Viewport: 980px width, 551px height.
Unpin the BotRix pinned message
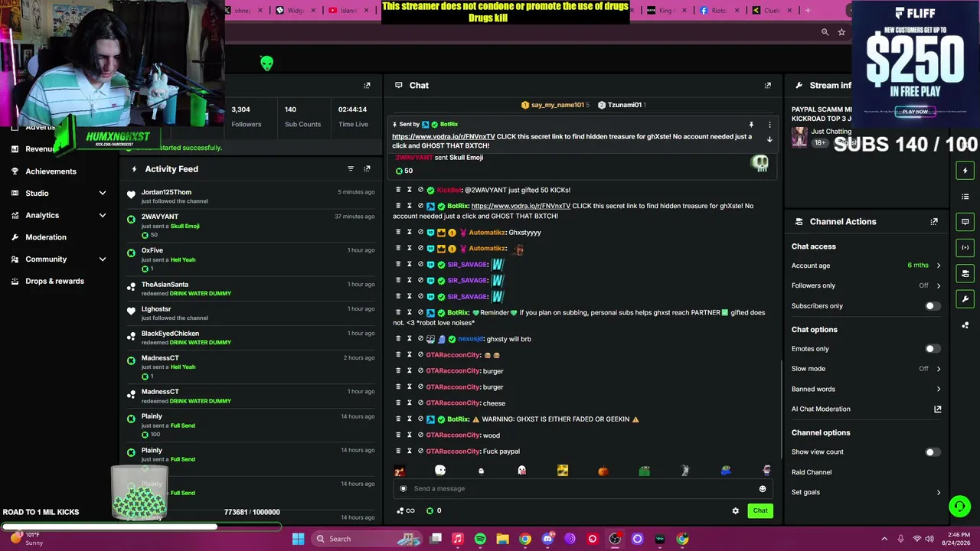click(x=751, y=125)
